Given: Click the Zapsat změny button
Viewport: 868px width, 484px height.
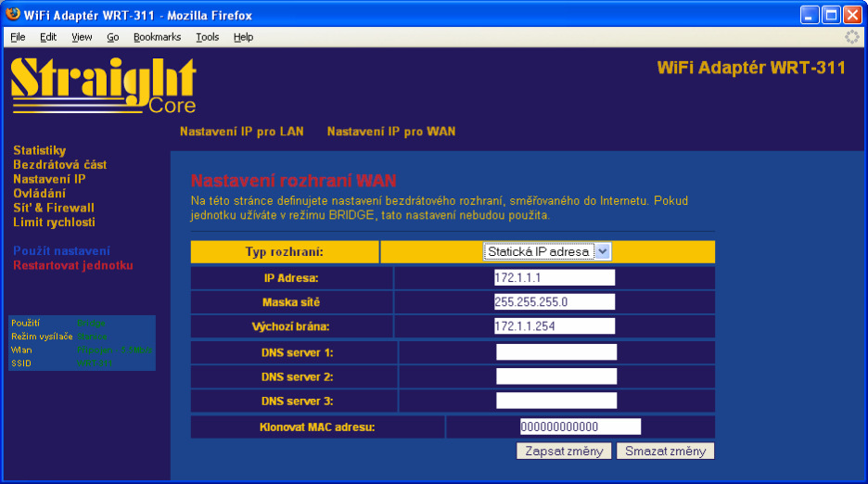Looking at the screenshot, I should pos(564,452).
